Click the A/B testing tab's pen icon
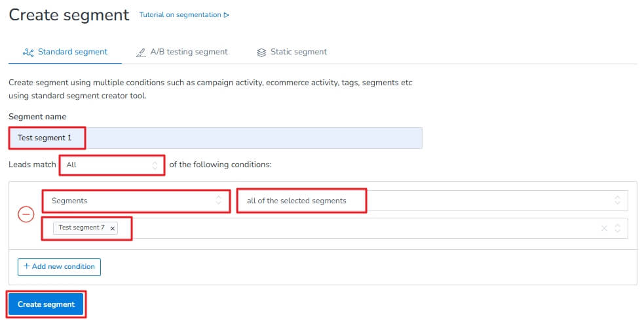Viewport: 644px width, 322px height. tap(141, 52)
